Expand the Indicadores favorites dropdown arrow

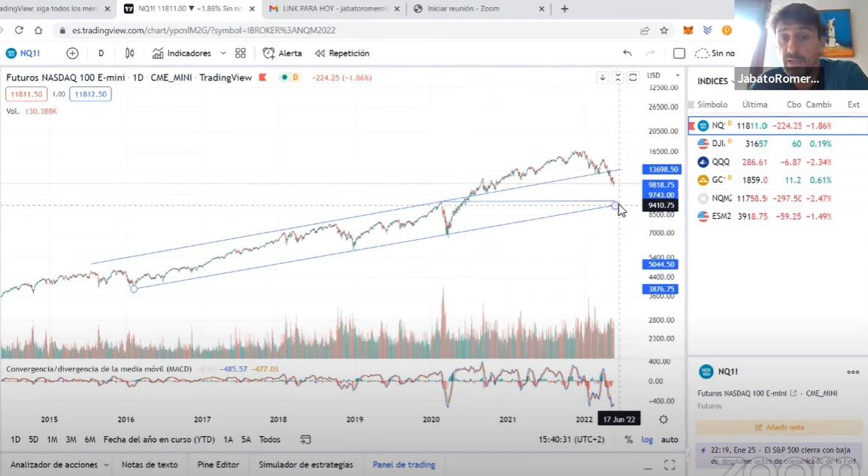point(223,53)
